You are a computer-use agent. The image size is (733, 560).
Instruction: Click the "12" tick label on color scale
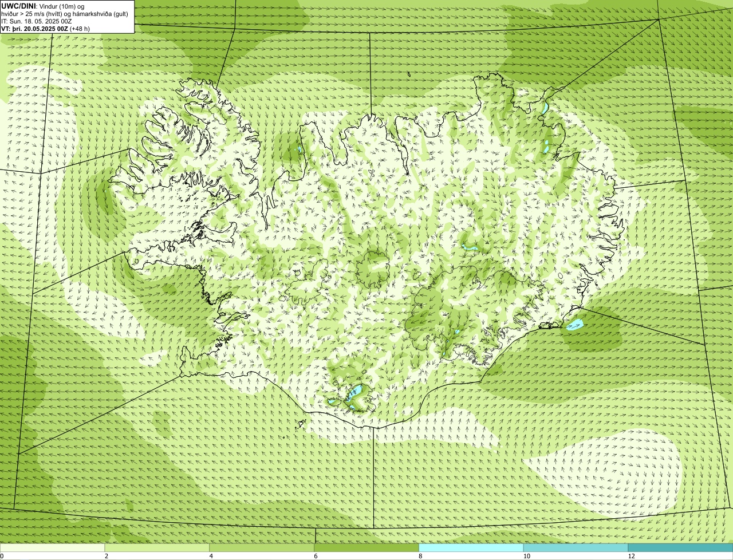pos(631,556)
